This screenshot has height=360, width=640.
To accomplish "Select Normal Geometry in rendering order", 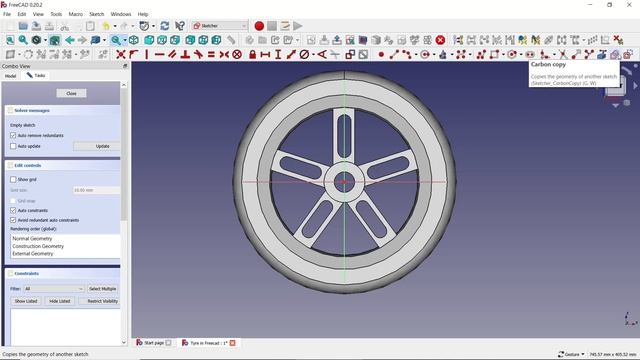I will pyautogui.click(x=32, y=239).
